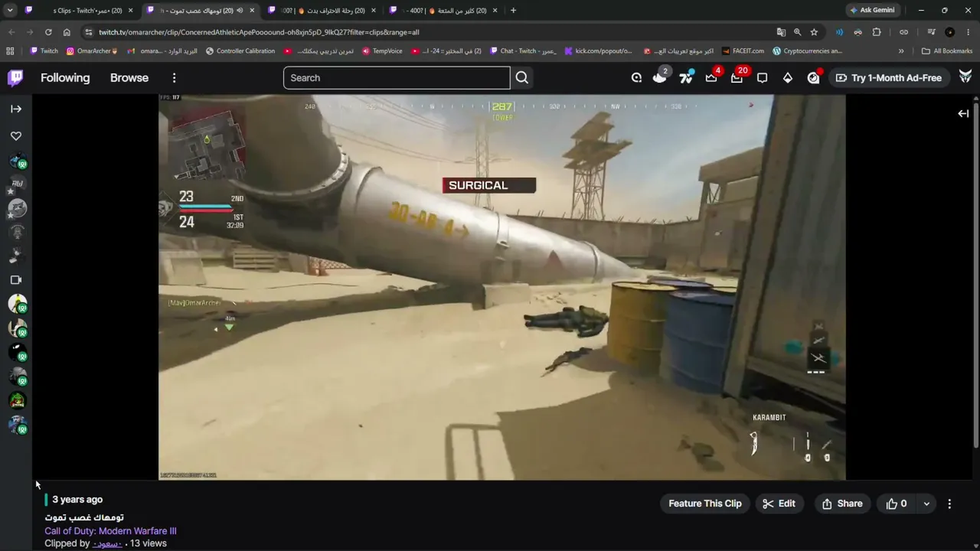Open the Controller Calibration bookmark
Screen dimensions: 980x551
tap(240, 51)
